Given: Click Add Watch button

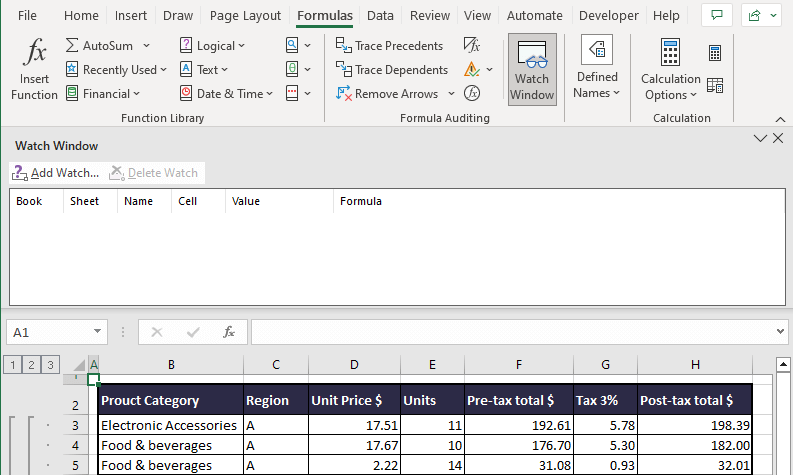Looking at the screenshot, I should (56, 173).
